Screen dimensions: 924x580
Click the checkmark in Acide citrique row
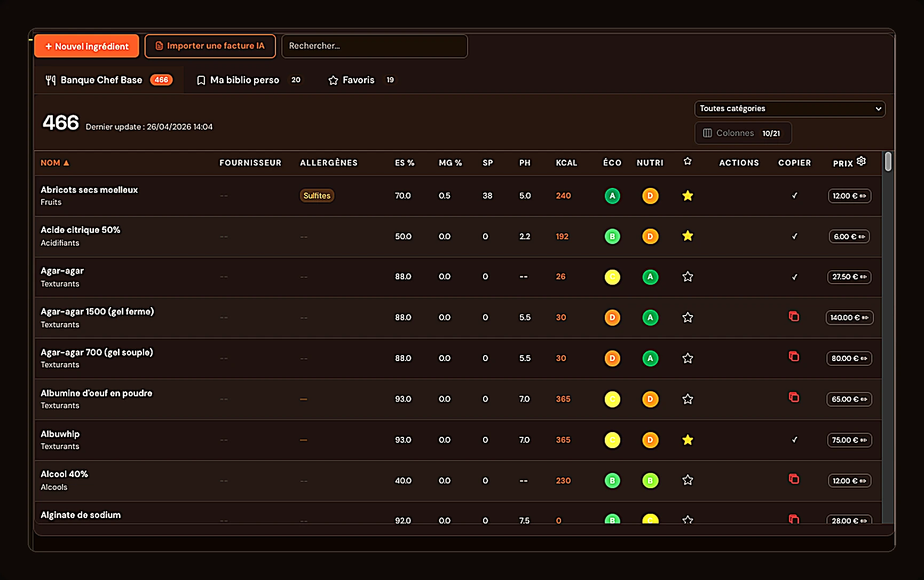pos(794,236)
